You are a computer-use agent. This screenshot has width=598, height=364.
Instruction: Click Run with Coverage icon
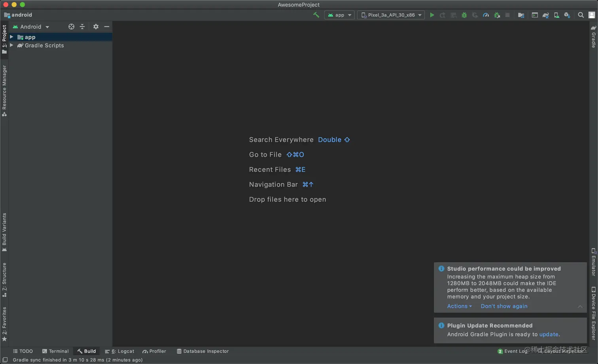[475, 15]
